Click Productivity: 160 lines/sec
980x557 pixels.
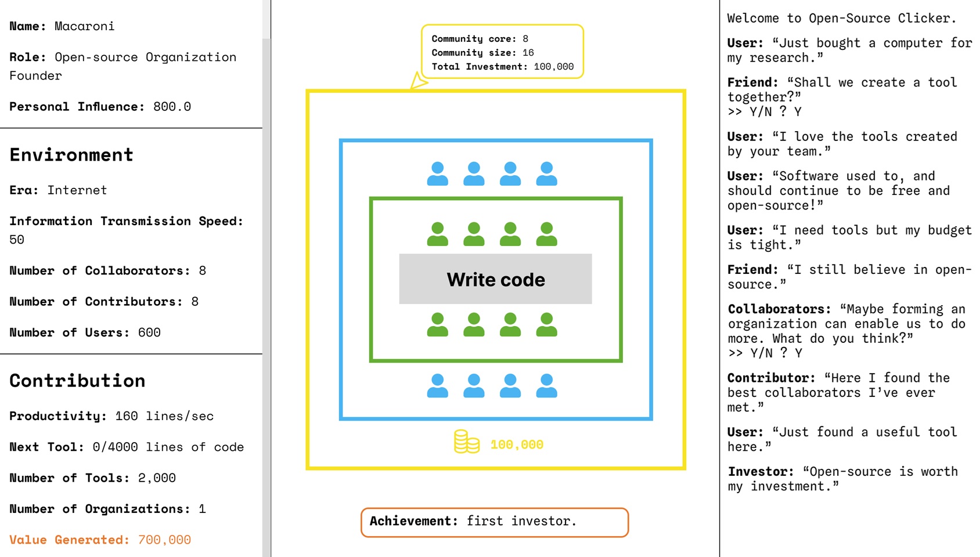pos(111,416)
